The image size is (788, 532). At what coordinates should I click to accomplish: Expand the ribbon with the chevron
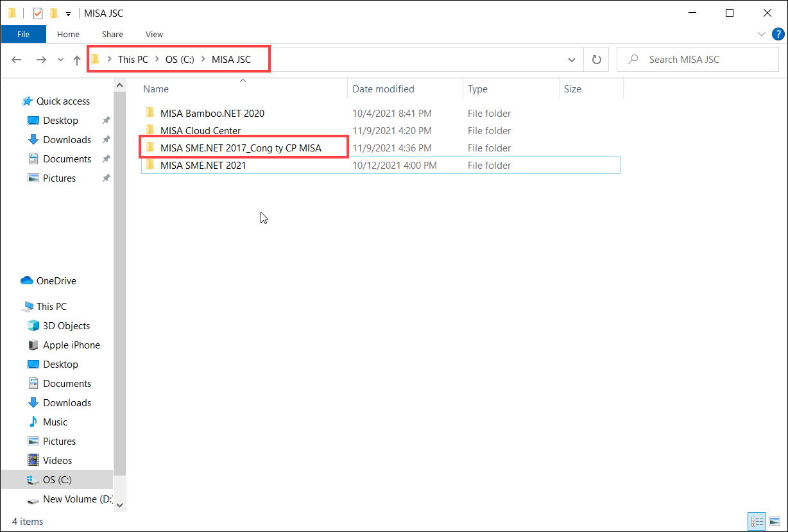pyautogui.click(x=762, y=34)
